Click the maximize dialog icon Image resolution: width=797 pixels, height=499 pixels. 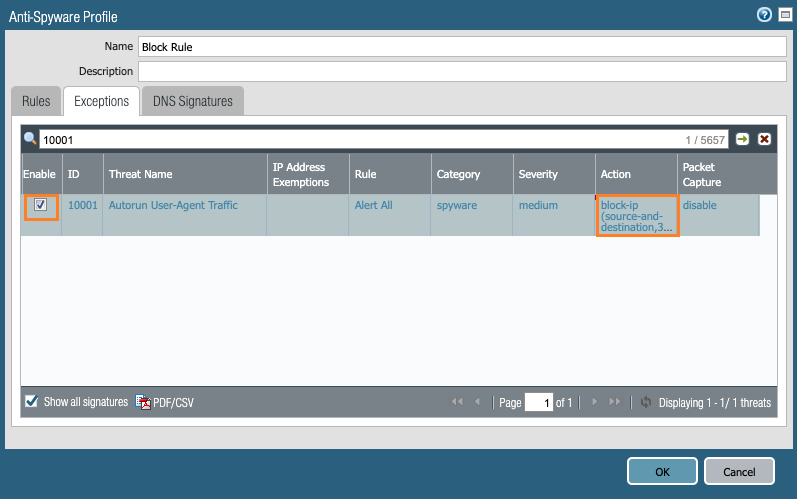pos(782,14)
